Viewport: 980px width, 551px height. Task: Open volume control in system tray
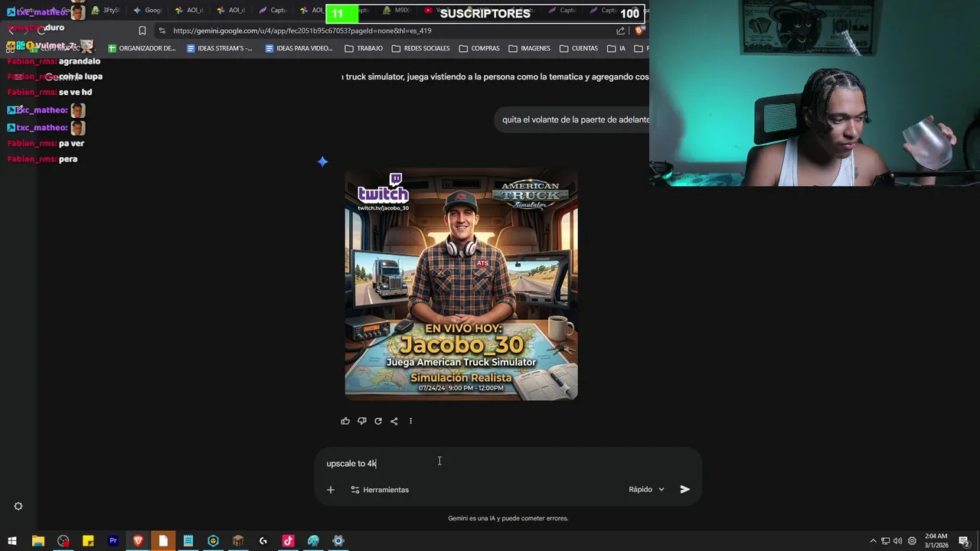point(898,541)
